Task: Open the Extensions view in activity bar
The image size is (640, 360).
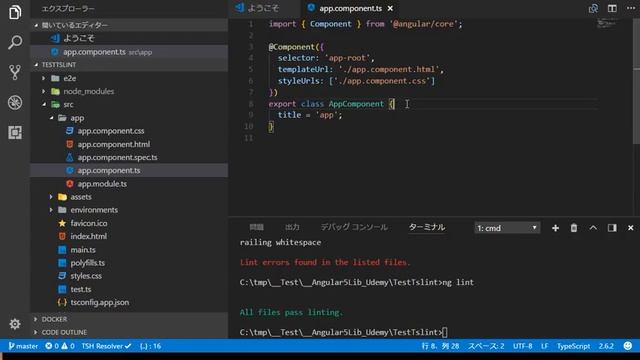Action: click(x=15, y=132)
